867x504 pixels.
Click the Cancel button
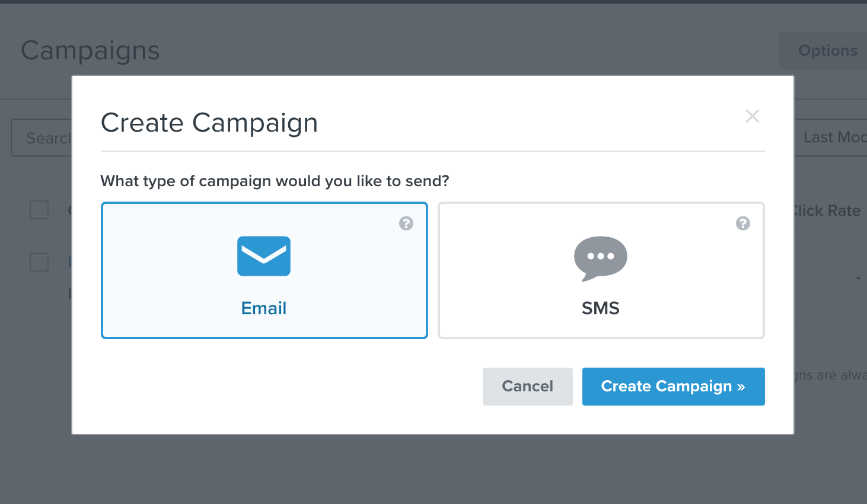click(527, 387)
